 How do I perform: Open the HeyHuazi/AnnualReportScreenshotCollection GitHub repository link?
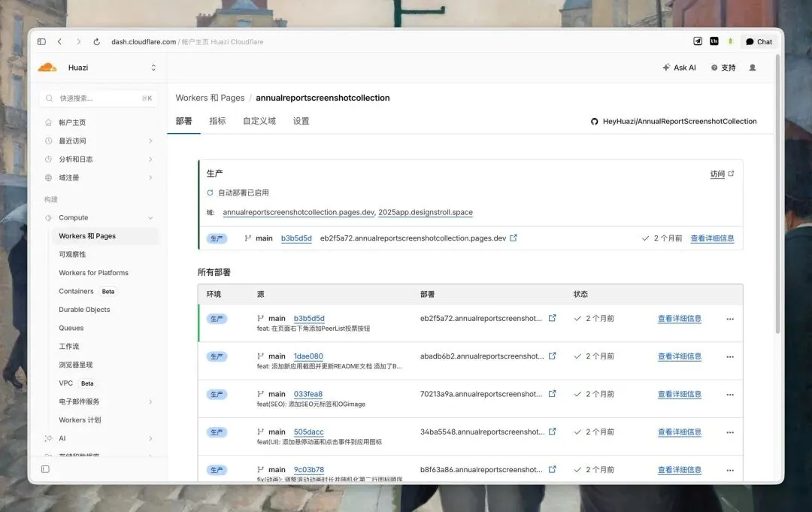coord(674,121)
